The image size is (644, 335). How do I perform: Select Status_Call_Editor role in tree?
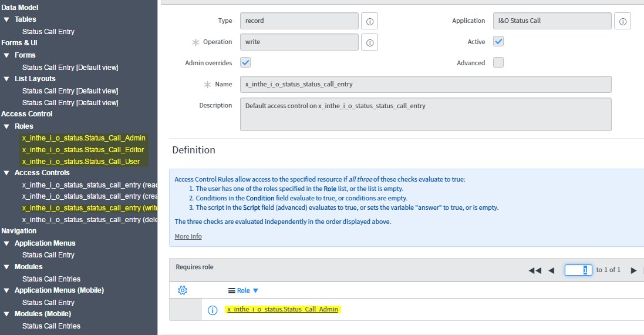83,150
